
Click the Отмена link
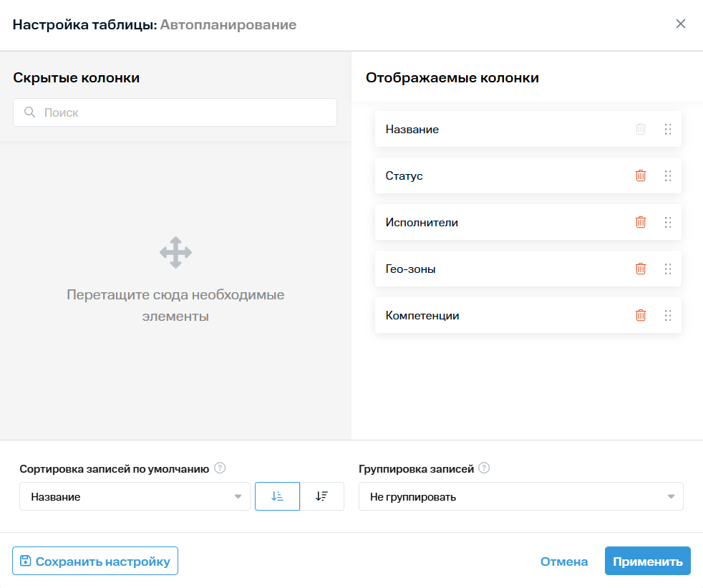pos(564,562)
